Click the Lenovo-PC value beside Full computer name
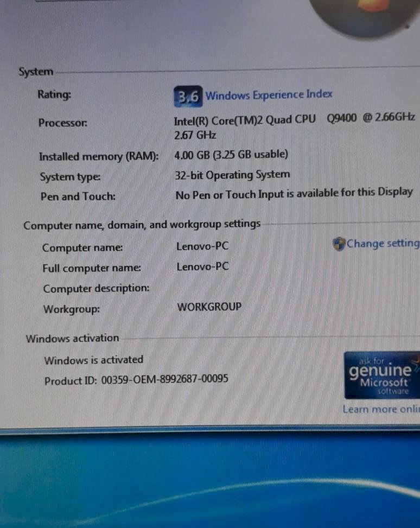 tap(202, 266)
